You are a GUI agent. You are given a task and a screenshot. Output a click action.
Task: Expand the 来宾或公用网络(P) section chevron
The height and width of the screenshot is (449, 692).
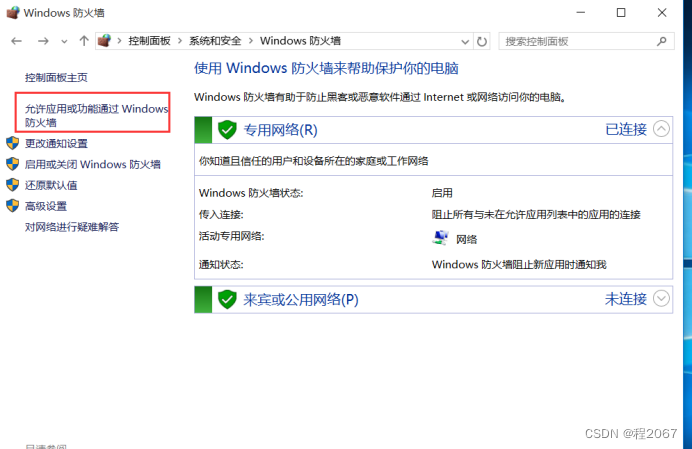[x=661, y=298]
